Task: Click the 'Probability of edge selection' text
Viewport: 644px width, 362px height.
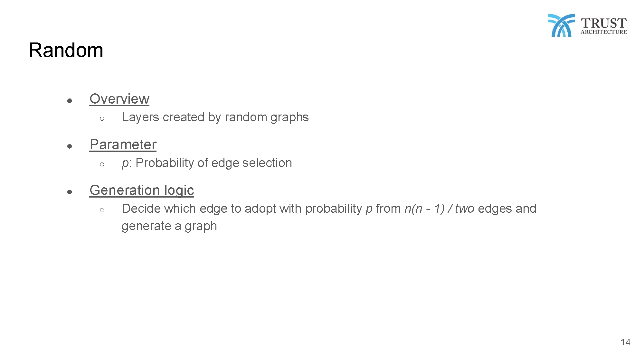Action: coord(214,163)
